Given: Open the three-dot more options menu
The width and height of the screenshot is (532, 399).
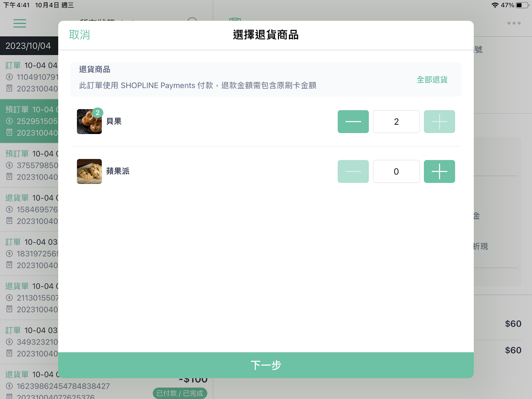Looking at the screenshot, I should click(x=514, y=23).
